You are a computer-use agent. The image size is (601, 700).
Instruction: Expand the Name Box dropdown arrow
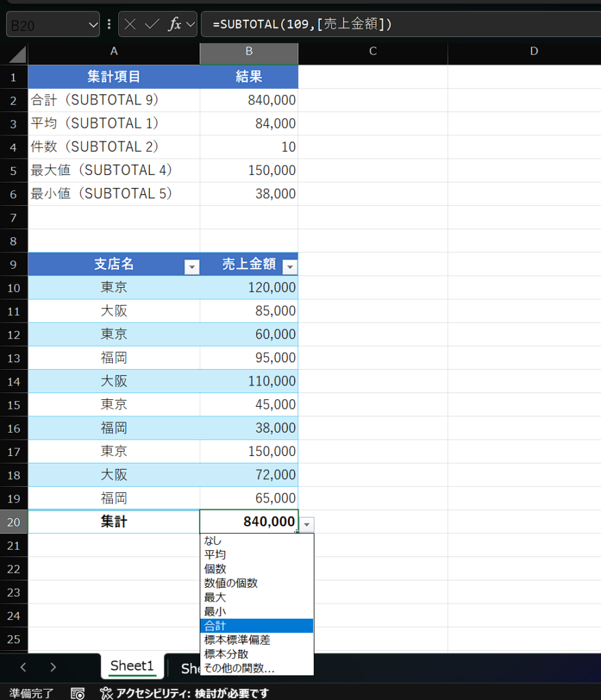94,25
